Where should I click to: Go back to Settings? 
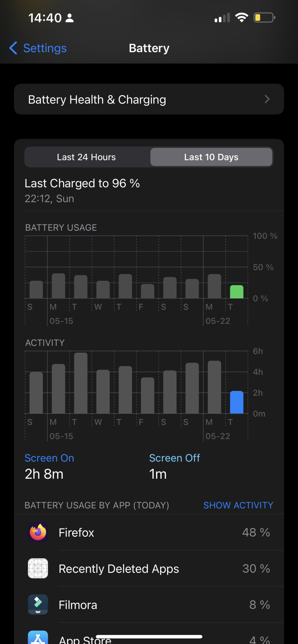point(45,48)
